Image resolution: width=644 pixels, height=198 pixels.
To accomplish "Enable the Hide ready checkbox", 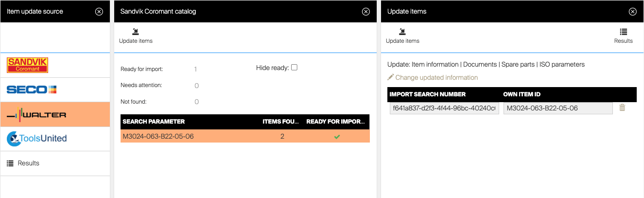I will pos(294,68).
